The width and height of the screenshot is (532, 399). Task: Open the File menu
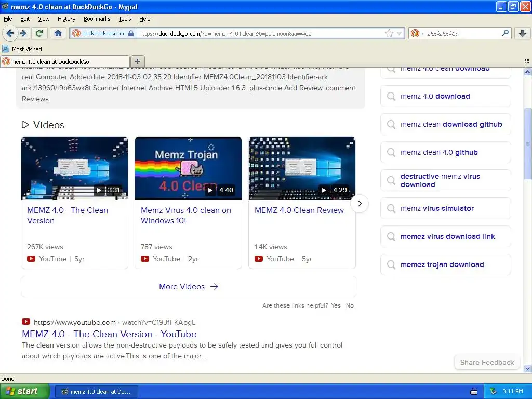click(8, 19)
